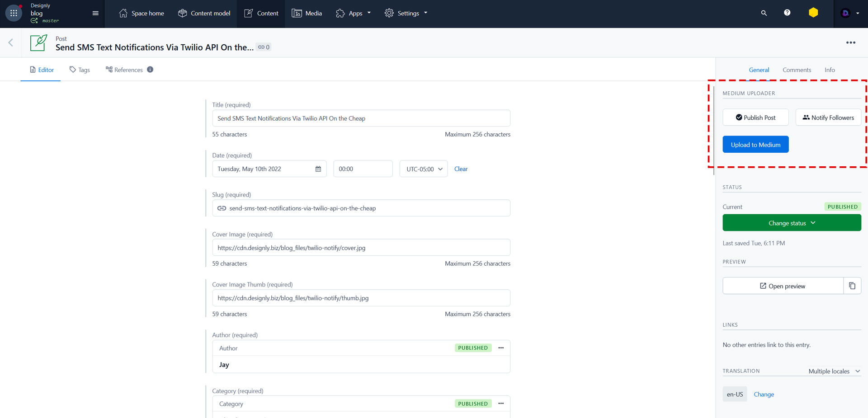The height and width of the screenshot is (418, 868).
Task: Select the Comments sidebar tab
Action: (797, 70)
